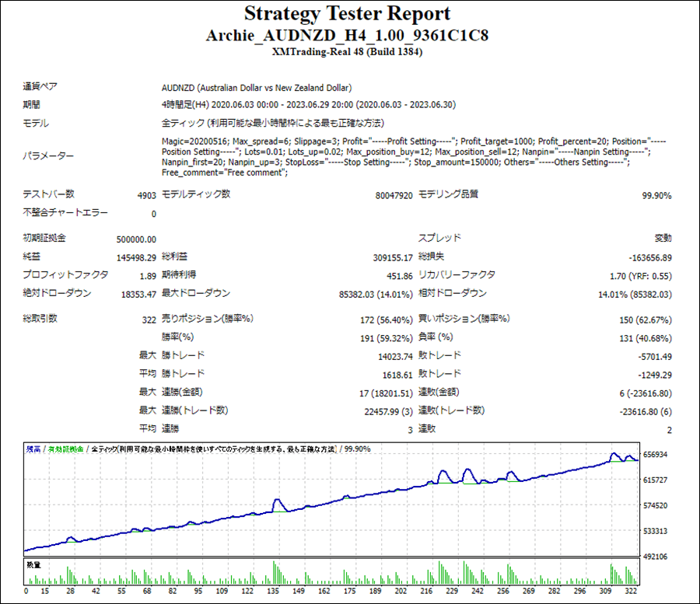
Task: Click win rate value 191 (59.32%)
Action: tap(386, 338)
